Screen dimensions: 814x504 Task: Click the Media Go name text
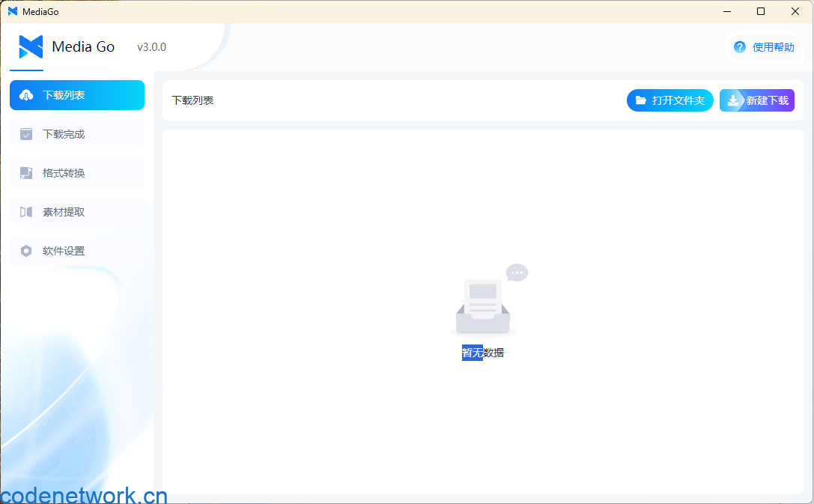pos(83,47)
